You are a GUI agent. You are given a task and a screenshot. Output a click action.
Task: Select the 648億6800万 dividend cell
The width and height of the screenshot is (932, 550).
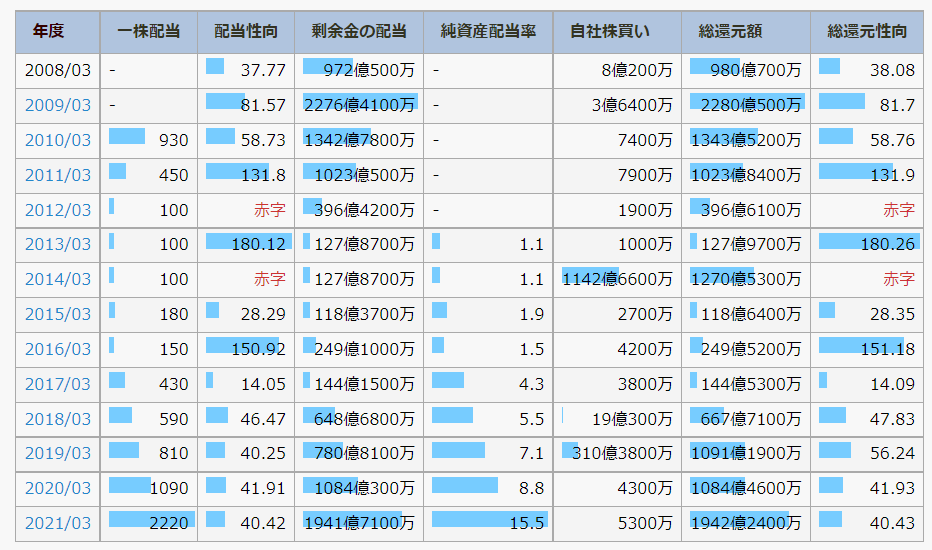359,420
